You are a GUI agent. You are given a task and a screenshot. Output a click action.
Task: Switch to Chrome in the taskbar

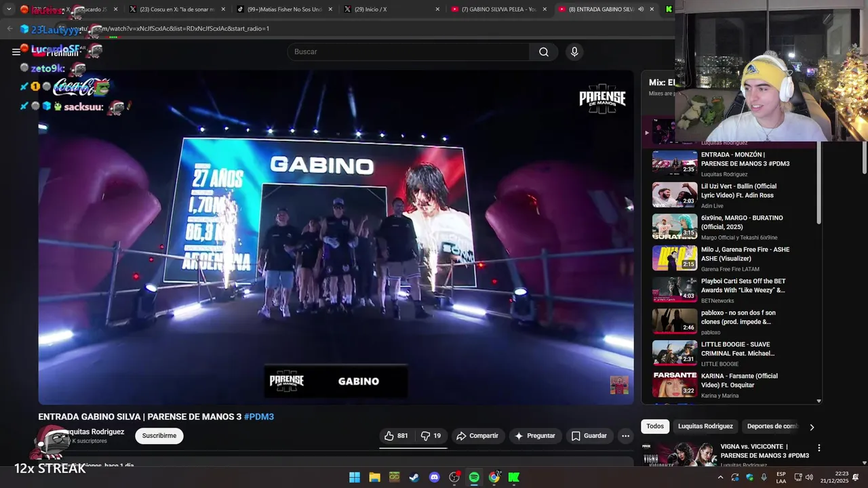pos(494,477)
